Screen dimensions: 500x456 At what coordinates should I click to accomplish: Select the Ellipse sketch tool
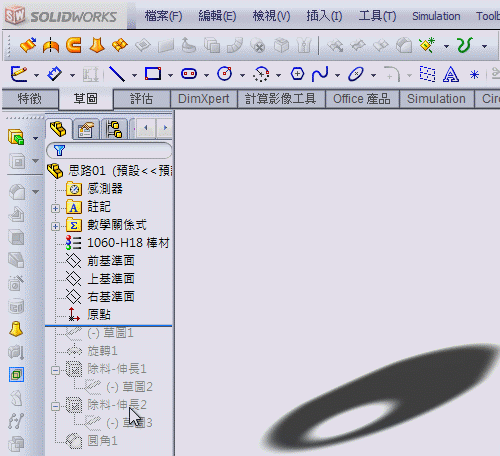356,74
